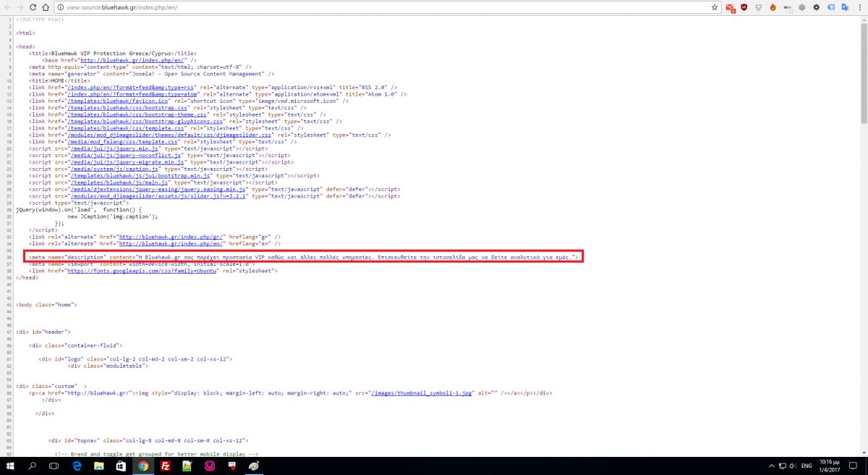This screenshot has height=475, width=868.
Task: Open the screen recorder taskbar icon
Action: point(232,466)
